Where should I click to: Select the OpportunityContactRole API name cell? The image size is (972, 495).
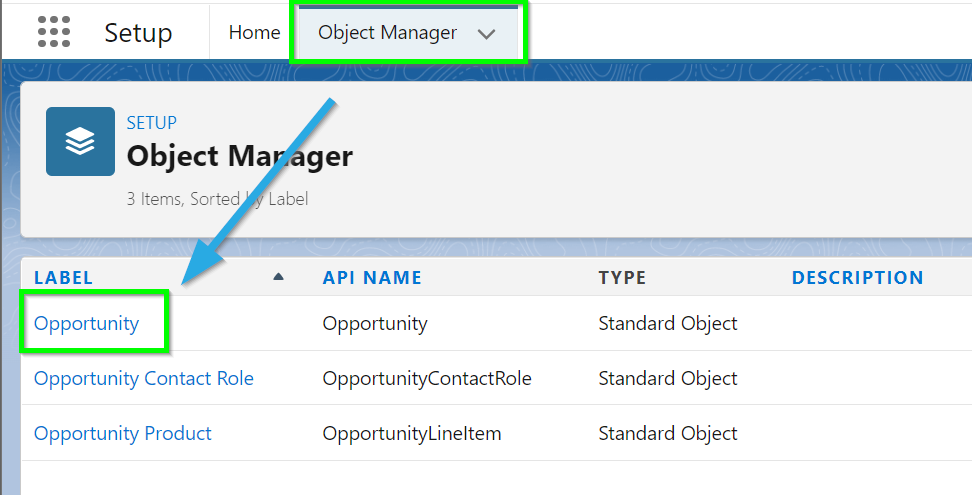click(427, 379)
